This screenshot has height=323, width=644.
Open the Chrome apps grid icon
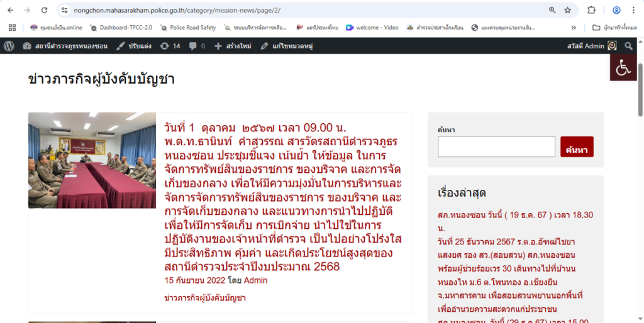pos(11,28)
